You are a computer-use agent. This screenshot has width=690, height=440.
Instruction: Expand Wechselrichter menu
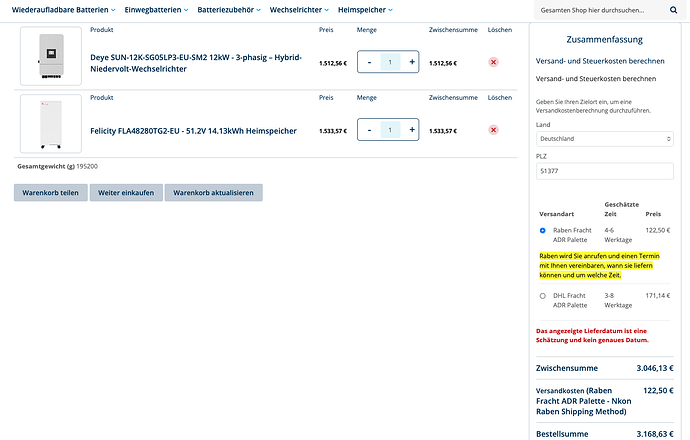click(299, 10)
